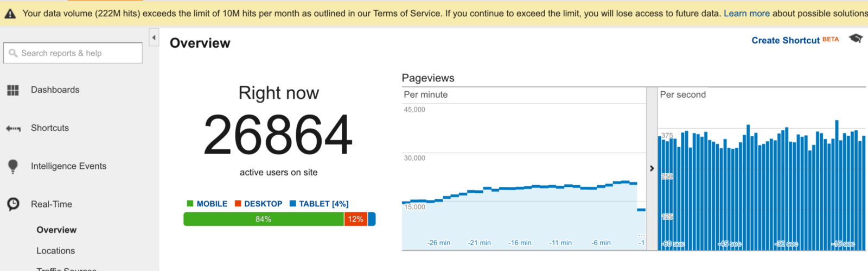
Task: Click the orange DESKTOP 12% segment
Action: (355, 219)
